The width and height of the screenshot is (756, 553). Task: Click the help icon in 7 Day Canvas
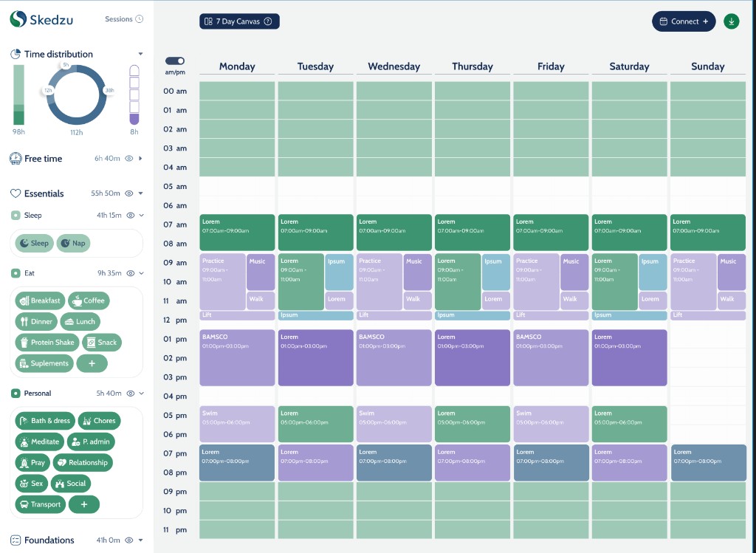coord(268,21)
